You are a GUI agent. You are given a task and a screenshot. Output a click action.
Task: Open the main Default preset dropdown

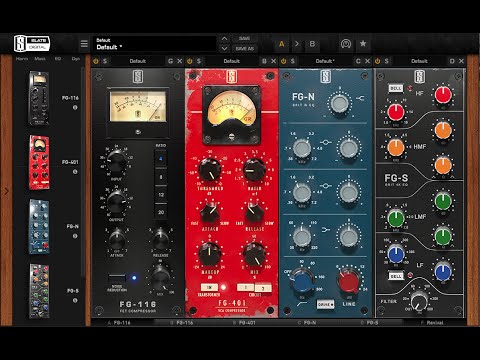click(154, 44)
